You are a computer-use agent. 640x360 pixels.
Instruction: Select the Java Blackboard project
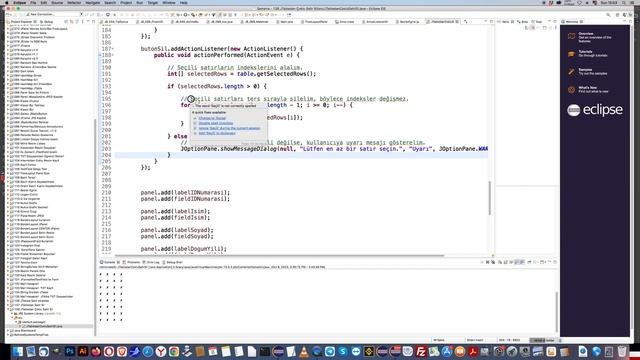[x=24, y=331]
